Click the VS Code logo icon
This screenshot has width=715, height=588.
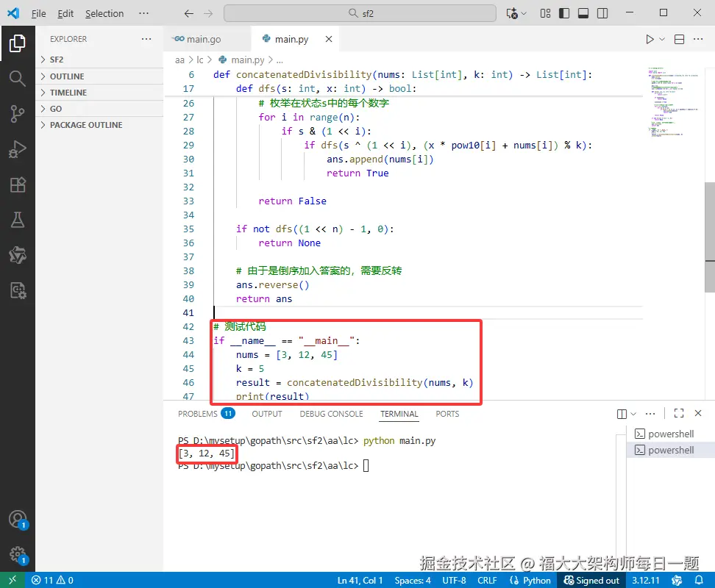(13, 13)
